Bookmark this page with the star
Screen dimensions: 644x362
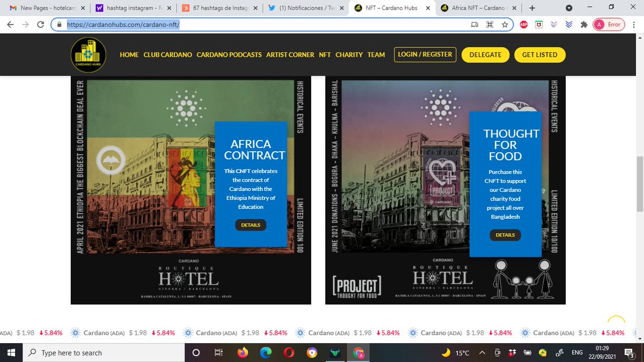pos(504,25)
